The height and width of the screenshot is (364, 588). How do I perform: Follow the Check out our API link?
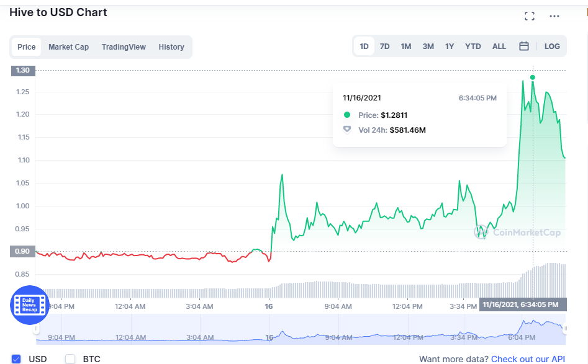click(528, 359)
